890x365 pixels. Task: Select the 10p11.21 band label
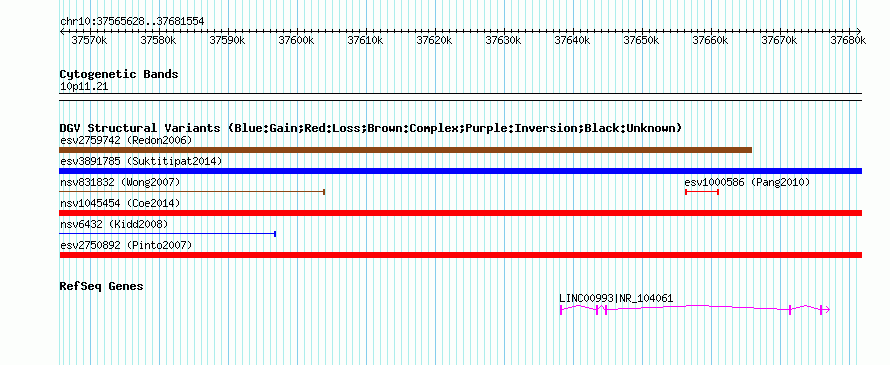click(x=84, y=87)
